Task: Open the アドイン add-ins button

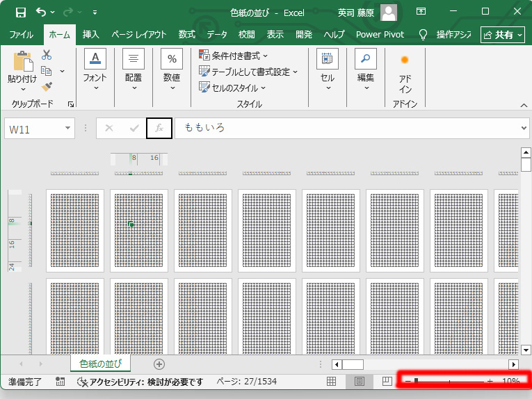Action: [405, 73]
